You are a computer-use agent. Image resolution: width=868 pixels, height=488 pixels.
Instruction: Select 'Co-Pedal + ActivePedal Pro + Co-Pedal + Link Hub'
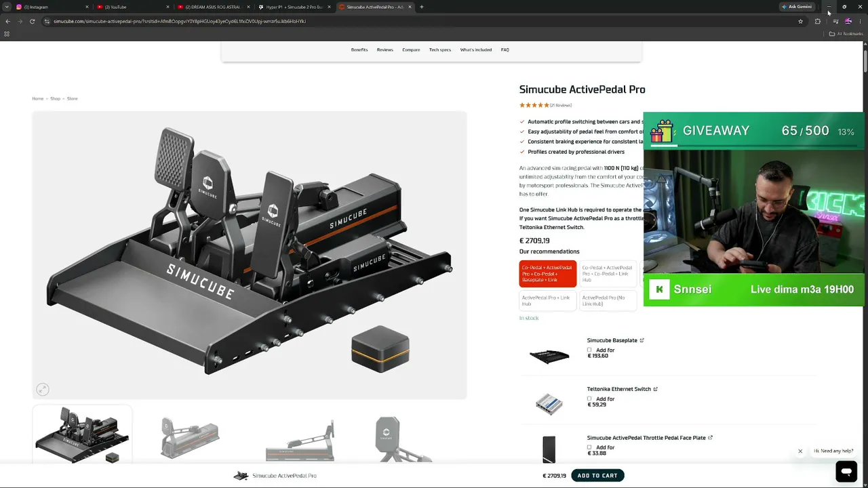point(608,274)
